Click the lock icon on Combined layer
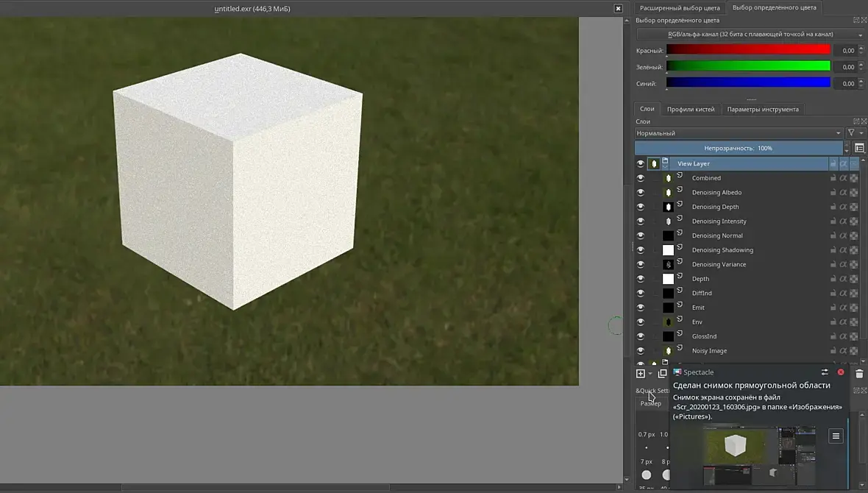Screen dimensions: 868x493 pos(833,178)
